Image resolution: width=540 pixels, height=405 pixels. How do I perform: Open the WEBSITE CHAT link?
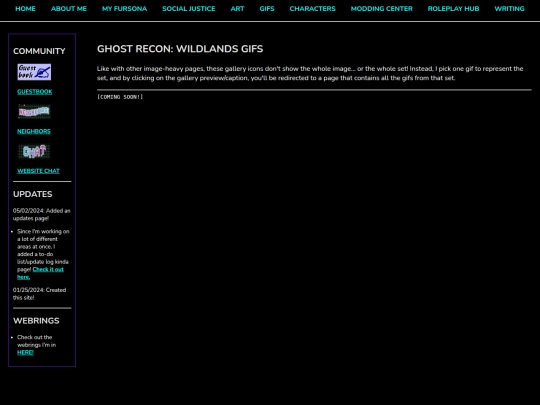click(38, 171)
